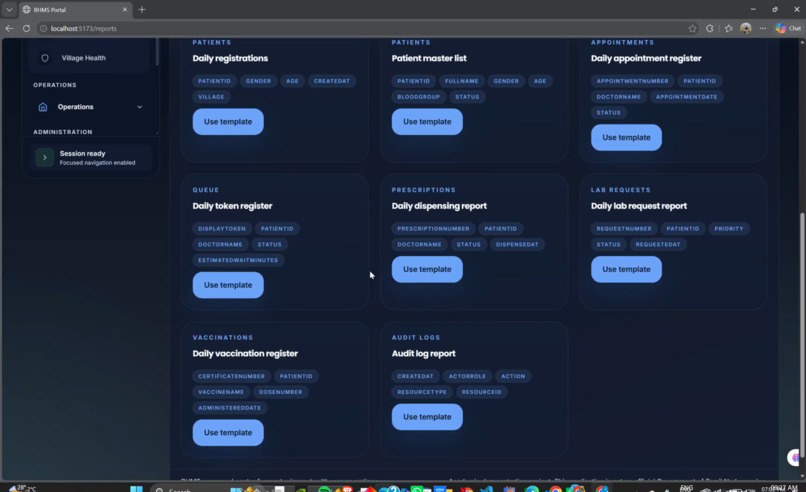Expand the Operations section chevron

139,107
